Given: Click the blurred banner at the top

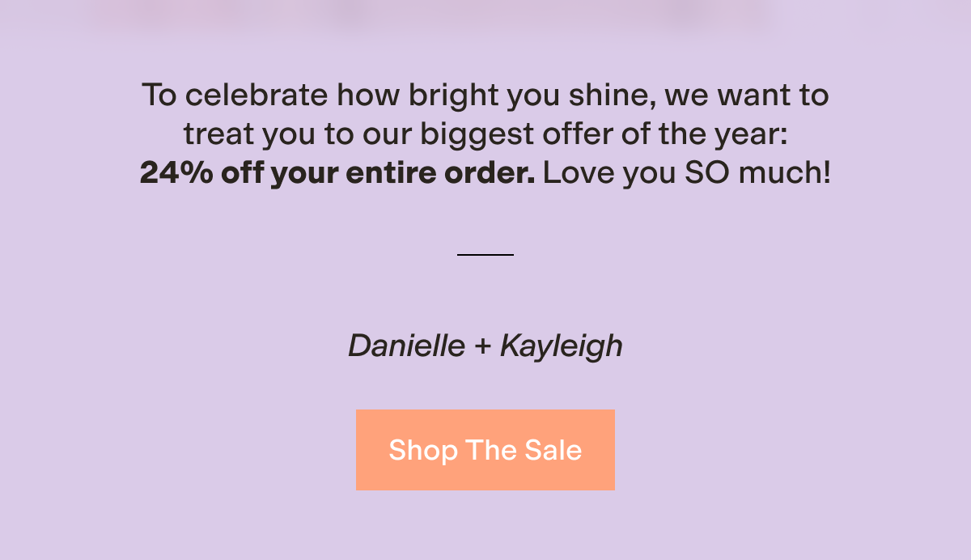Looking at the screenshot, I should 485,12.
